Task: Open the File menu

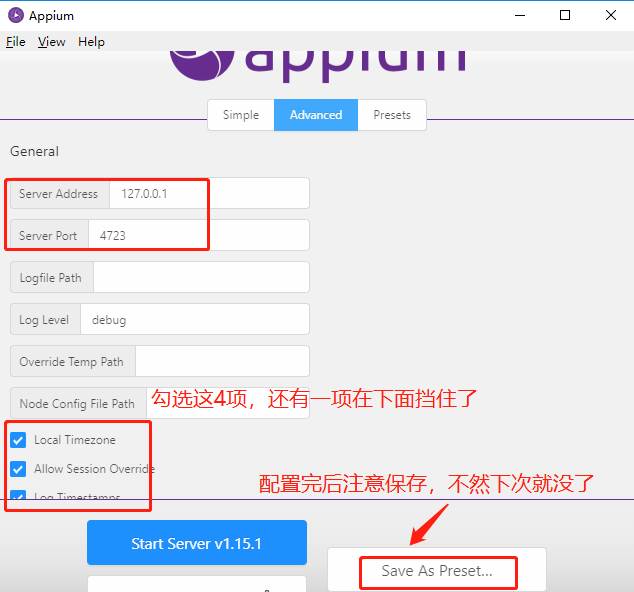Action: tap(15, 42)
